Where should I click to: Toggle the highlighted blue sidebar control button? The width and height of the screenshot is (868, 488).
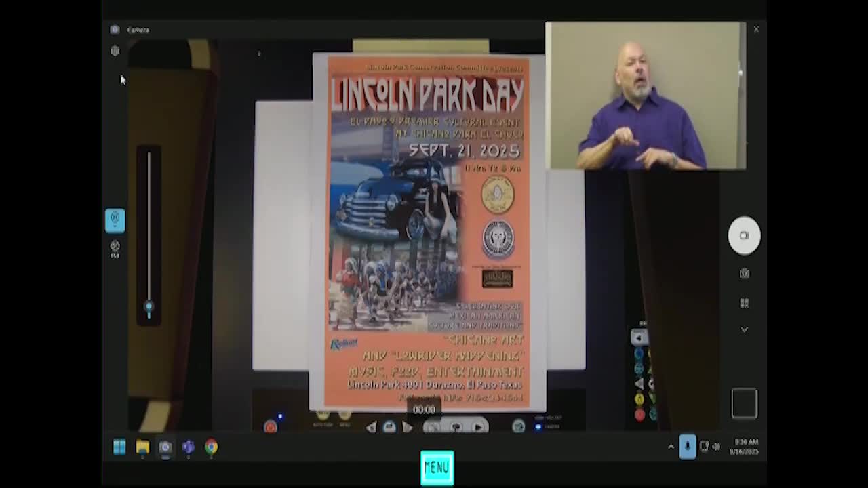coord(115,220)
